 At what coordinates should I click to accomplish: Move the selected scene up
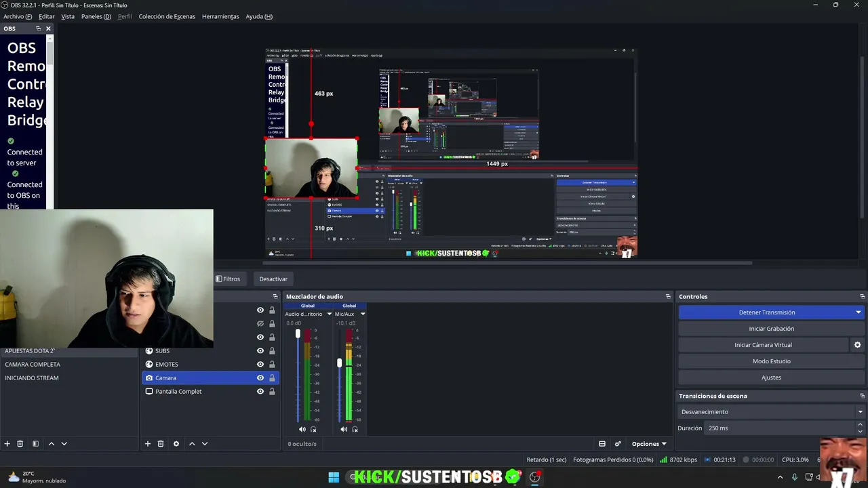point(51,444)
